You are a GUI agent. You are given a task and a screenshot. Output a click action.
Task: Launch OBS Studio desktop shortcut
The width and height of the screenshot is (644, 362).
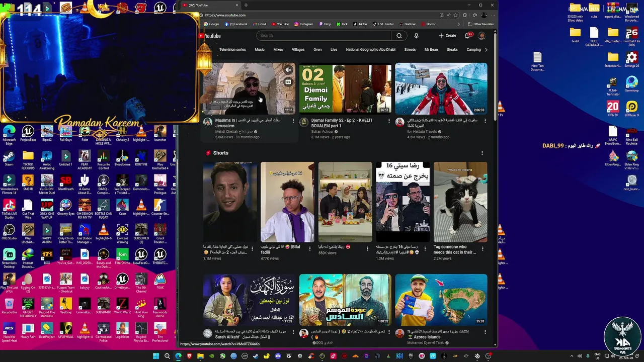[x=9, y=232]
